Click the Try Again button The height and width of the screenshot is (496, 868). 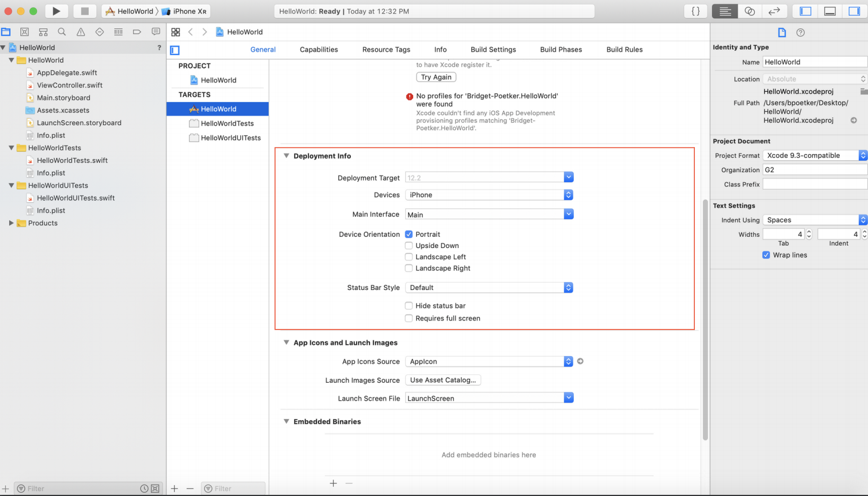tap(436, 76)
